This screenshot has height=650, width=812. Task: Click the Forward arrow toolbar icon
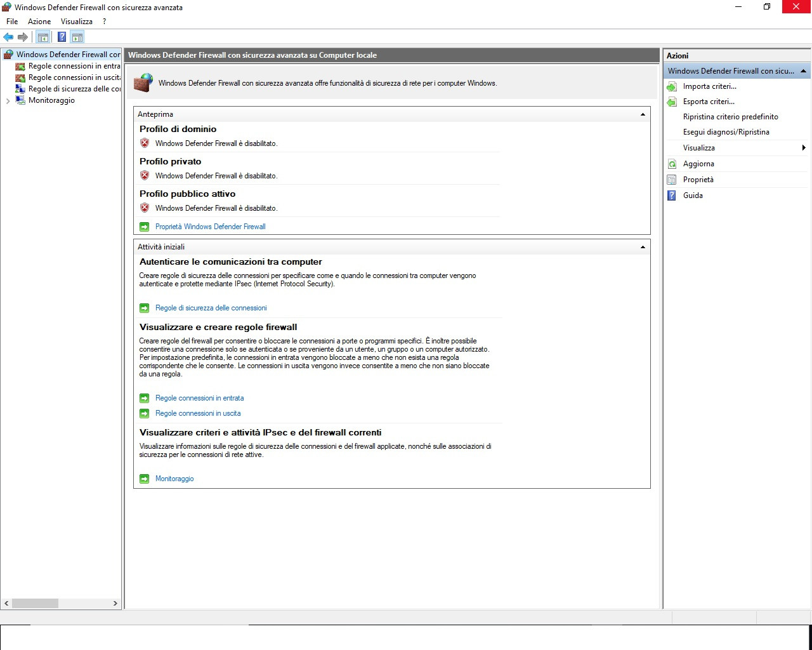click(23, 37)
